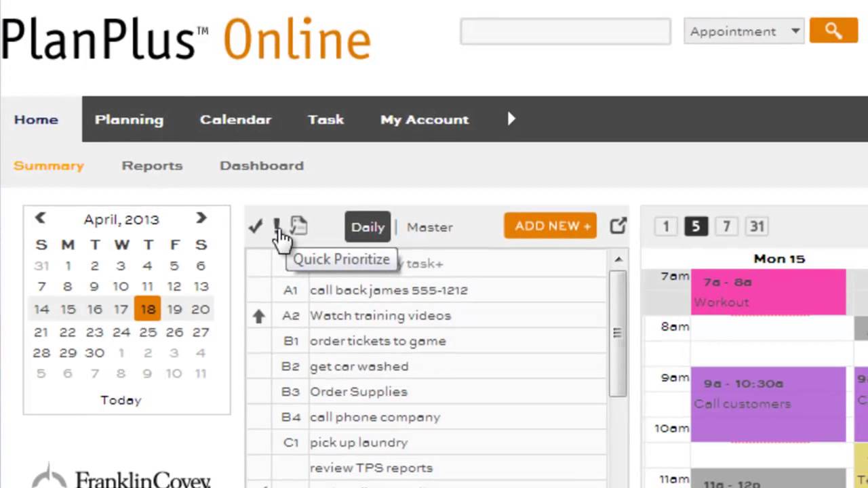Switch calendar to 5-day view
This screenshot has width=868, height=488.
696,226
